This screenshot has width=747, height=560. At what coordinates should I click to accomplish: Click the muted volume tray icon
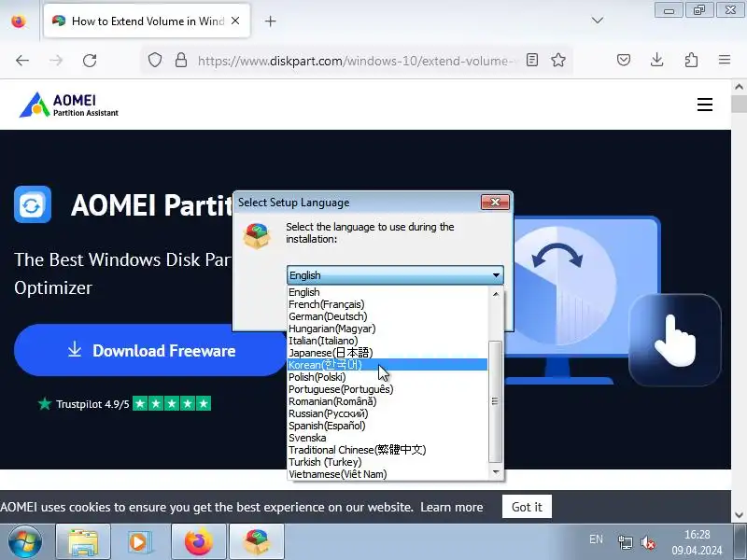tap(648, 542)
